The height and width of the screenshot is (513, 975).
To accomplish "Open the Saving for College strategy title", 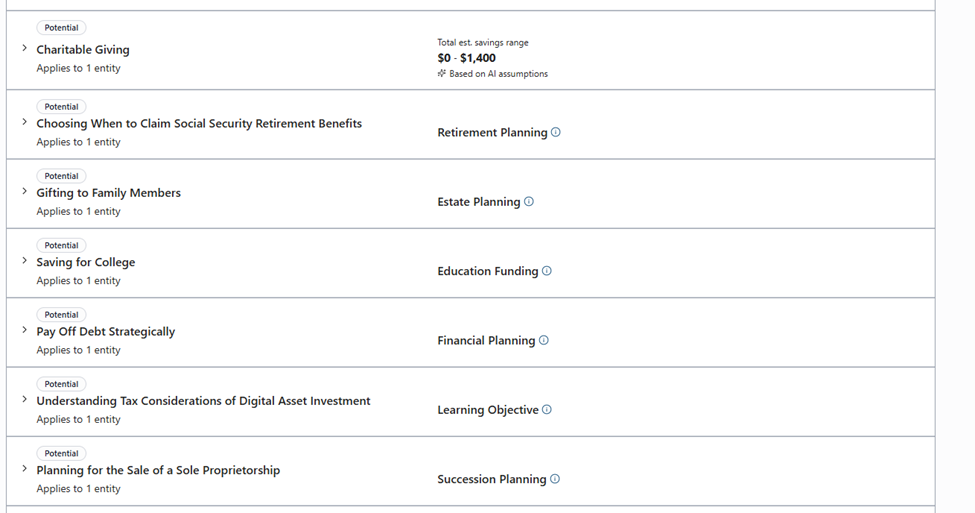I will point(86,262).
